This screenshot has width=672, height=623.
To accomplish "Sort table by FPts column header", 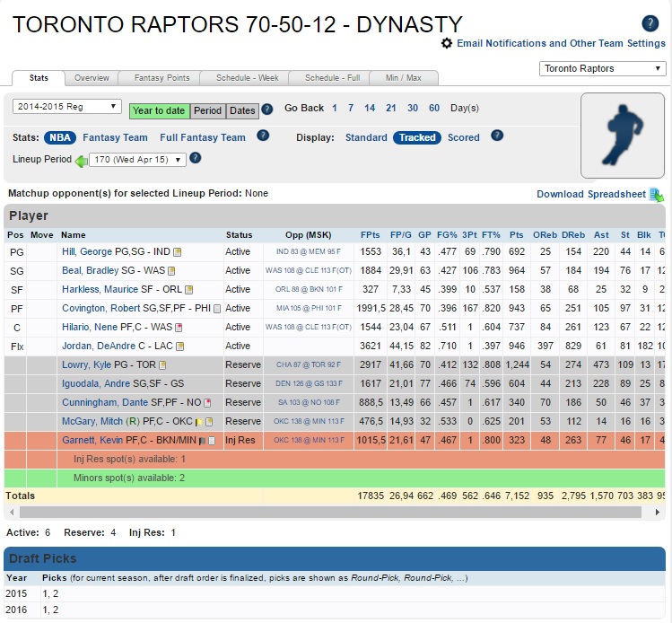I will tap(370, 235).
